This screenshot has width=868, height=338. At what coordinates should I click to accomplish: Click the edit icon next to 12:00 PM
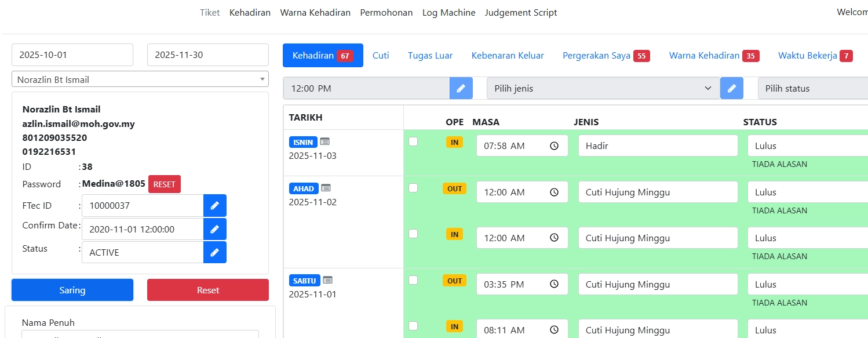(461, 88)
